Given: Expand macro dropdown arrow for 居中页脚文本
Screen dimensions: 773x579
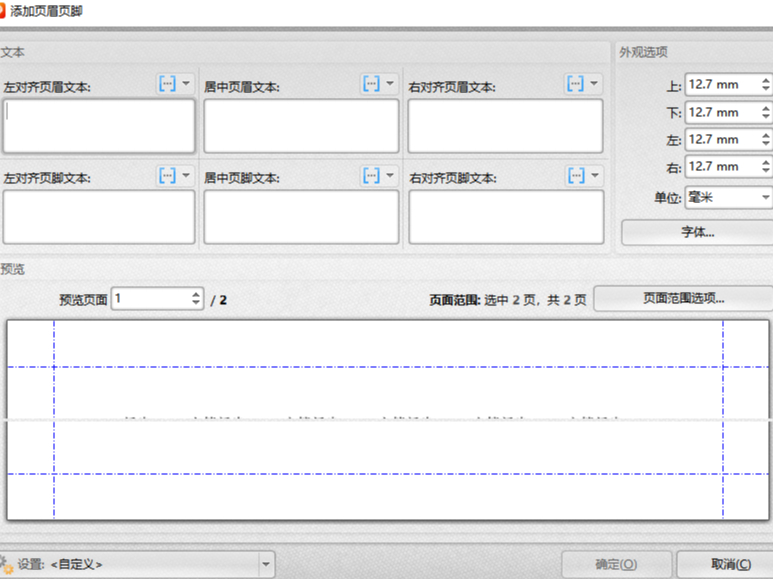Looking at the screenshot, I should (x=390, y=175).
